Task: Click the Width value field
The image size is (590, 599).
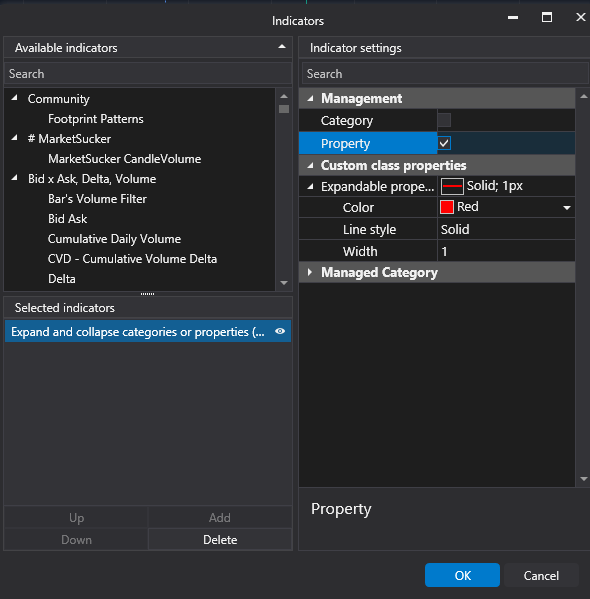Action: pos(506,251)
